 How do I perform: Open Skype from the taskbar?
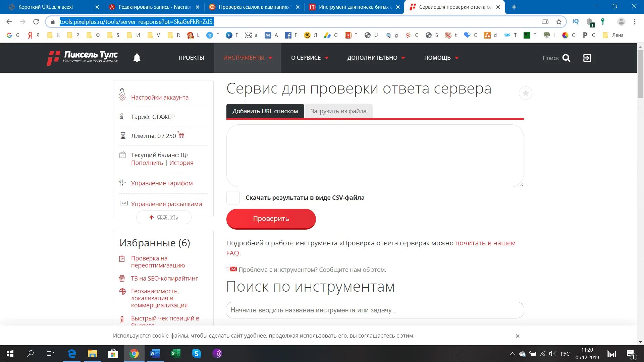[x=197, y=354]
